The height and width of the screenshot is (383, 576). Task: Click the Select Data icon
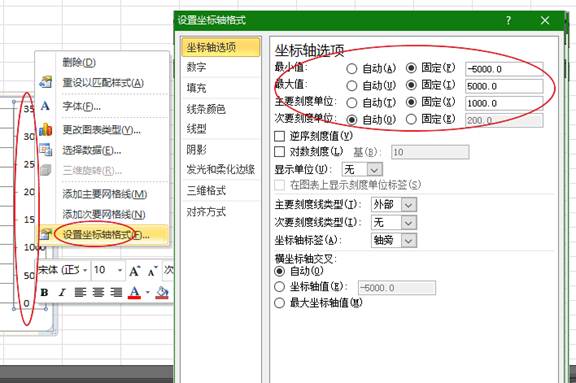click(x=46, y=150)
